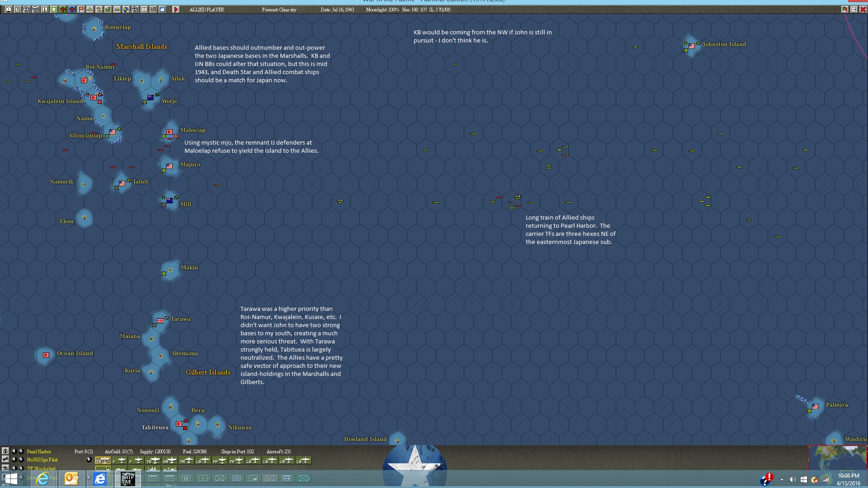
Task: Click the red end-turn arrow in top toolbar
Action: tap(176, 9)
